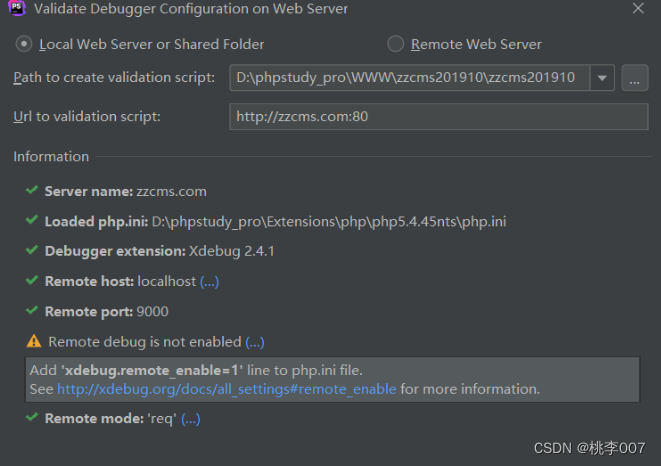Click the Loaded php.ini checkmark icon
This screenshot has height=466, width=661.
[32, 220]
